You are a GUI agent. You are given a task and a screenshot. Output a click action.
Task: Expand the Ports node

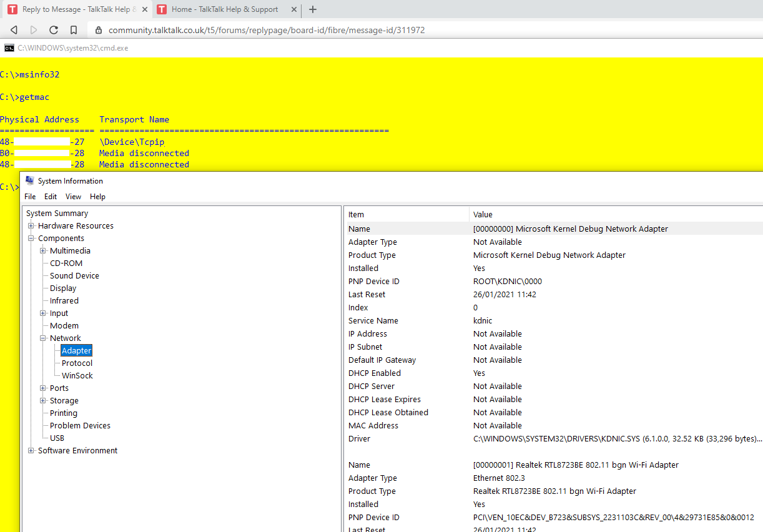point(43,388)
